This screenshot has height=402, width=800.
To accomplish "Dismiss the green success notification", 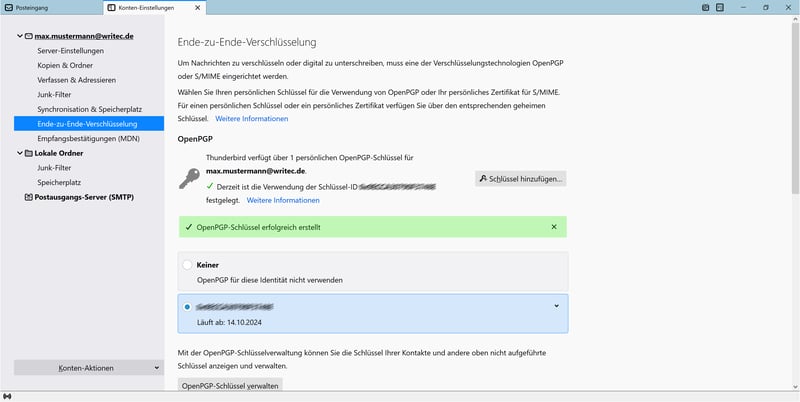I will pos(554,227).
